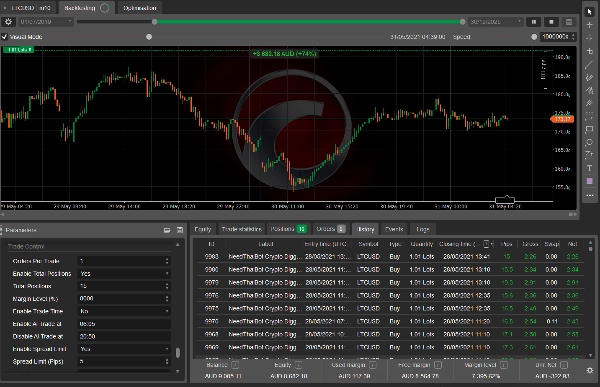Adjust Spread Limit (Pips) stepper

[167, 361]
